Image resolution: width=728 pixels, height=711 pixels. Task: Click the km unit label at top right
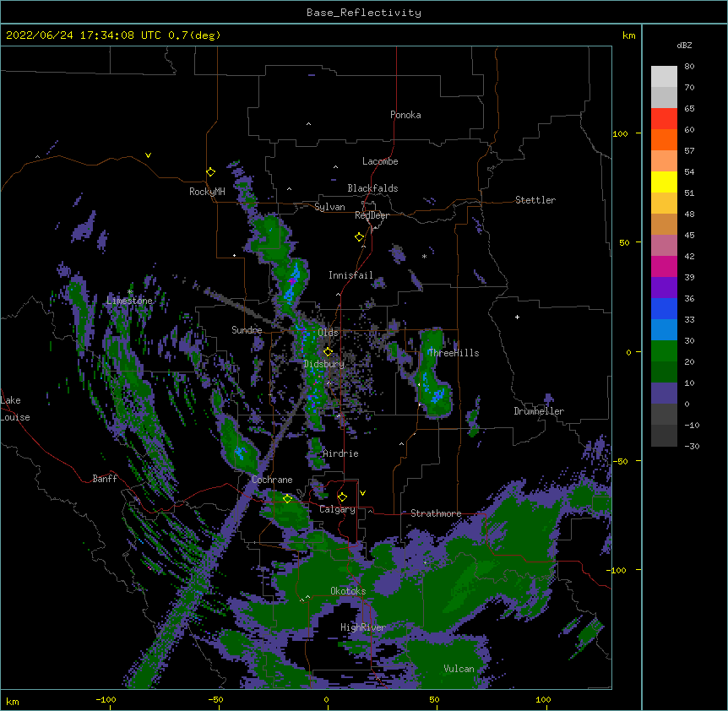pos(629,35)
